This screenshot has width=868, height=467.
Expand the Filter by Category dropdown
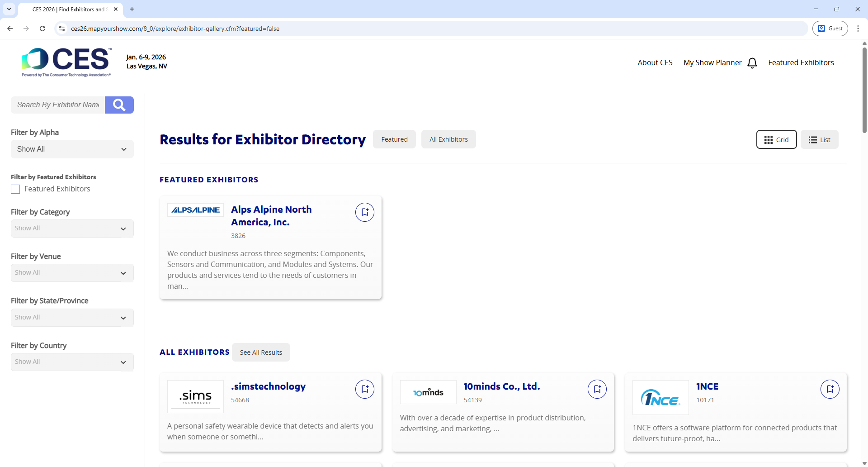tap(72, 229)
